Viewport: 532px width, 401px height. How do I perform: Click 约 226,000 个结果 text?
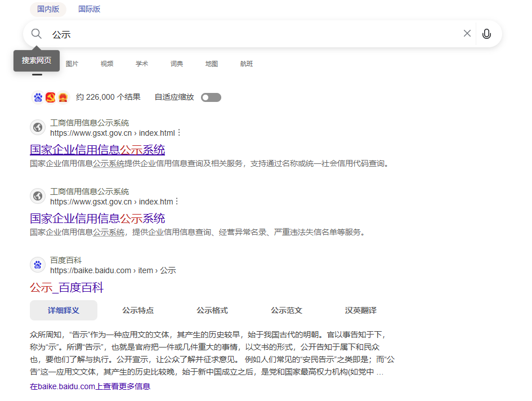point(108,97)
